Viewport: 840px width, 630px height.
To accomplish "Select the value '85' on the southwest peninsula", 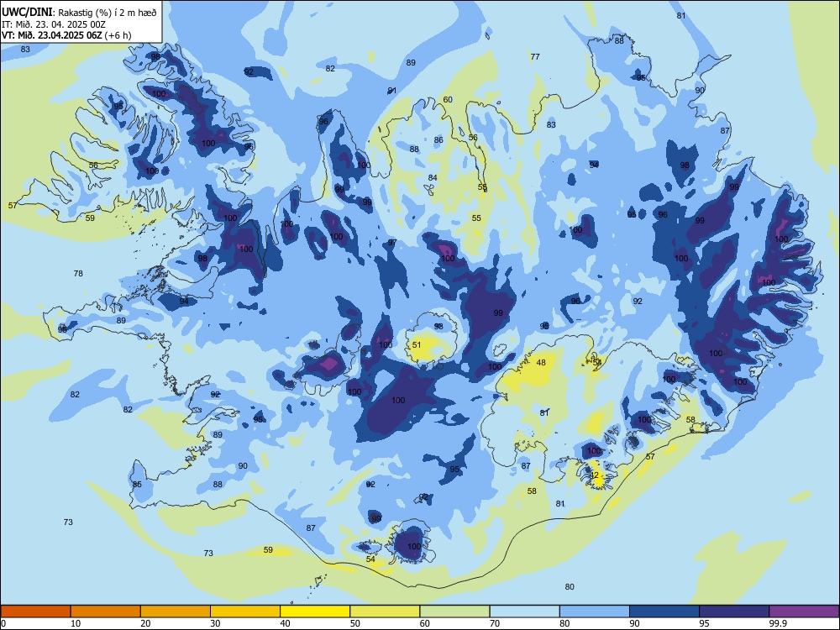I will point(137,485).
